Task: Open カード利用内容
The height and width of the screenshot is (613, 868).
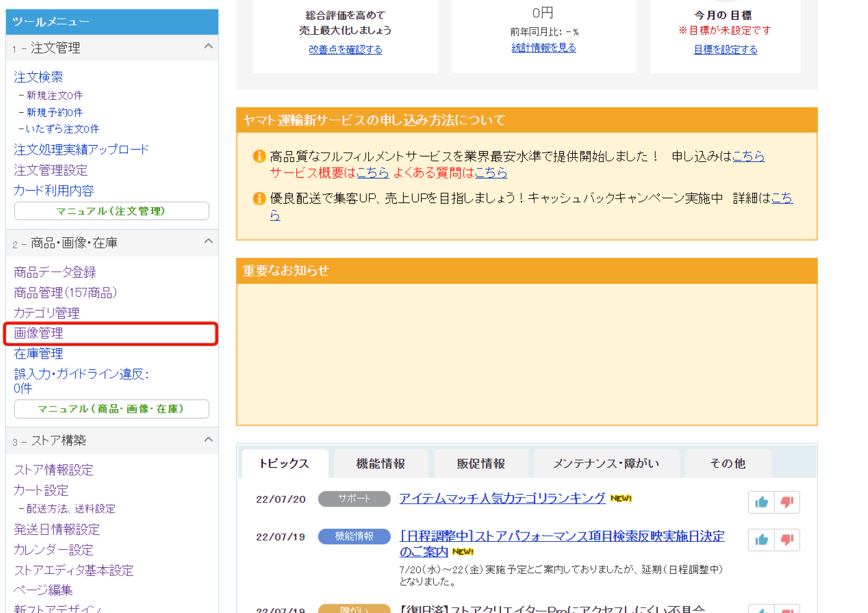Action: 54,190
